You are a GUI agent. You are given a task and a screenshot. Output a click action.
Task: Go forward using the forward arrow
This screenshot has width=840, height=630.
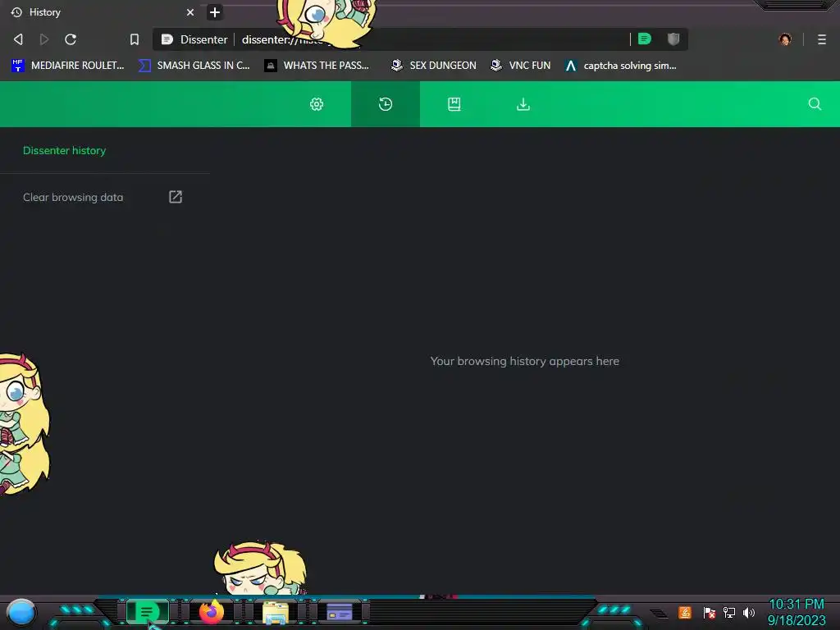pyautogui.click(x=44, y=39)
